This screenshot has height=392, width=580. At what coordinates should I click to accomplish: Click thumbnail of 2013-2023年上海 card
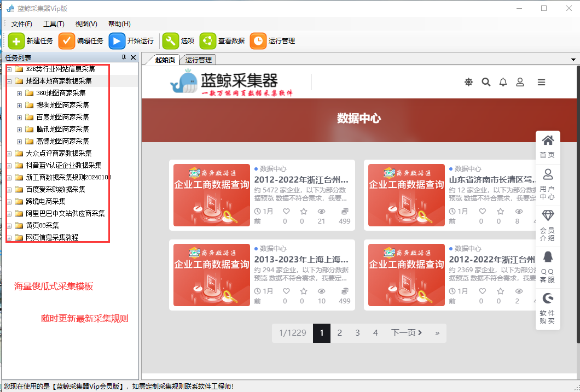[x=212, y=275]
